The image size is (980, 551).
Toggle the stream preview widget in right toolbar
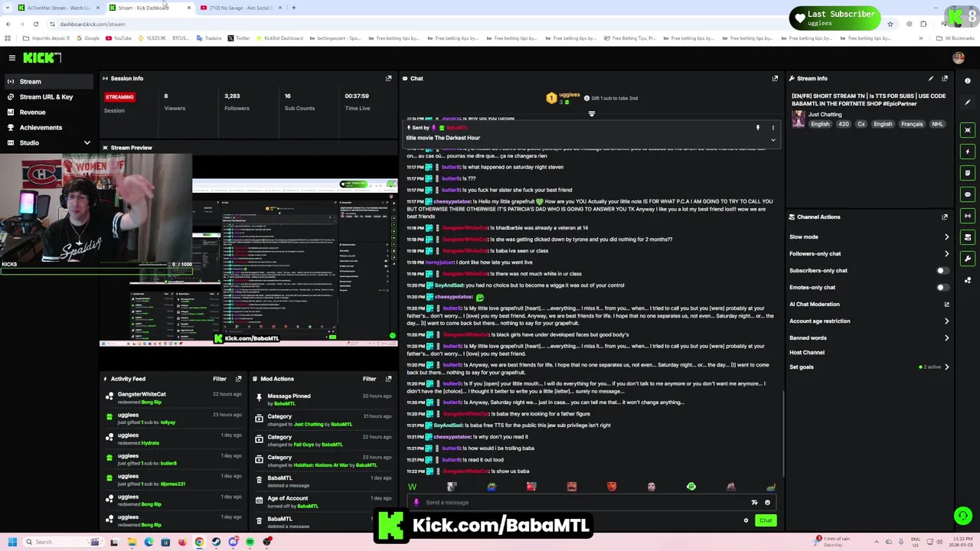(x=968, y=130)
